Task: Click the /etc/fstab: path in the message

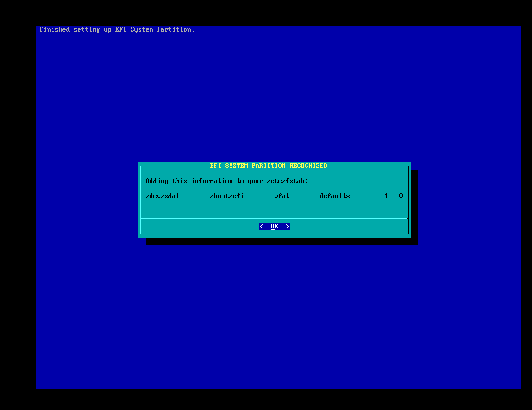Action: click(287, 181)
